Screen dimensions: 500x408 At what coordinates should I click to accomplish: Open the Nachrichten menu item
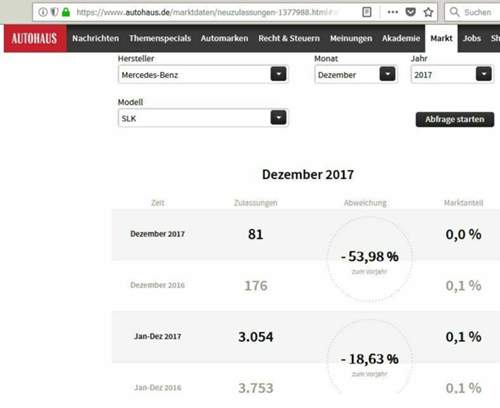[x=95, y=38]
